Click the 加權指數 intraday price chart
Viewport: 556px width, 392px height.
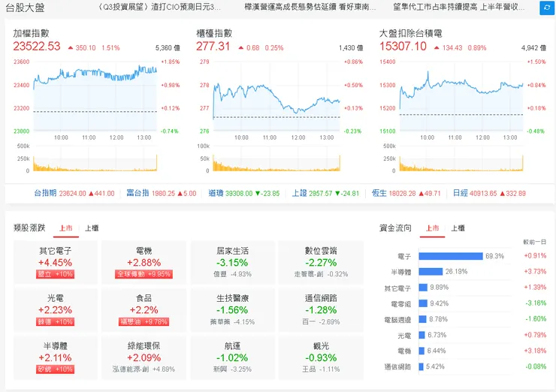pyautogui.click(x=95, y=96)
